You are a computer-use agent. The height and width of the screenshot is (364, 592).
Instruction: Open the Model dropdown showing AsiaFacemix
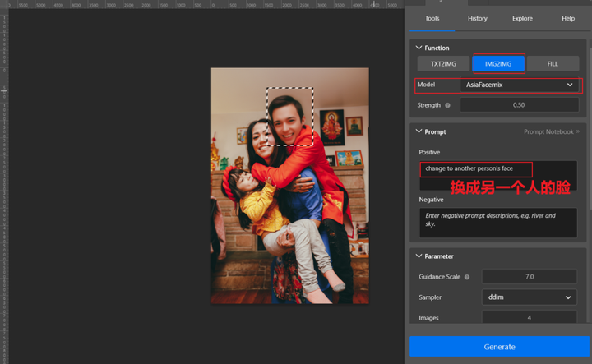click(x=519, y=85)
